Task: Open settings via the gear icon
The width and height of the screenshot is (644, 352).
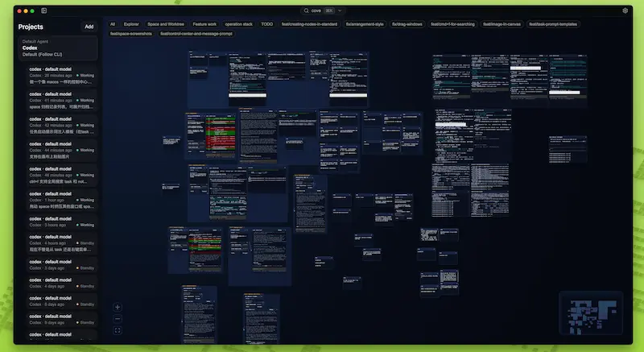Action: click(x=625, y=10)
